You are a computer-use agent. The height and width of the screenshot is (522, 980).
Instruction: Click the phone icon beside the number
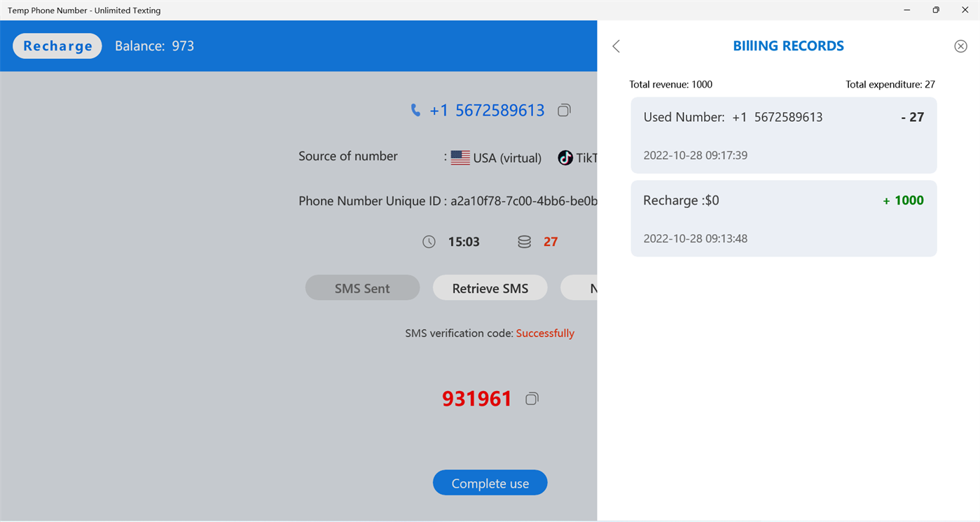(415, 110)
